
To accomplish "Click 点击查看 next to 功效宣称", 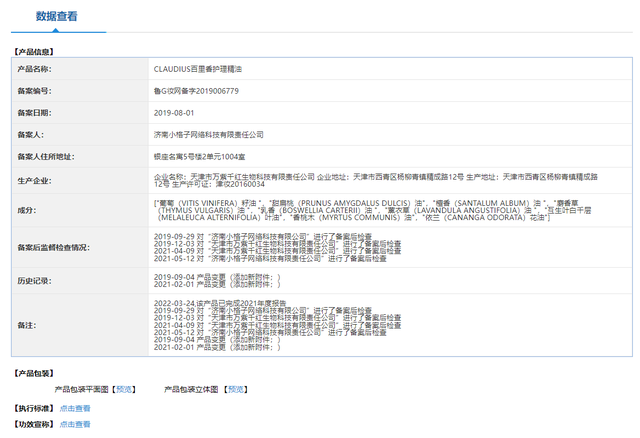I will tap(75, 424).
